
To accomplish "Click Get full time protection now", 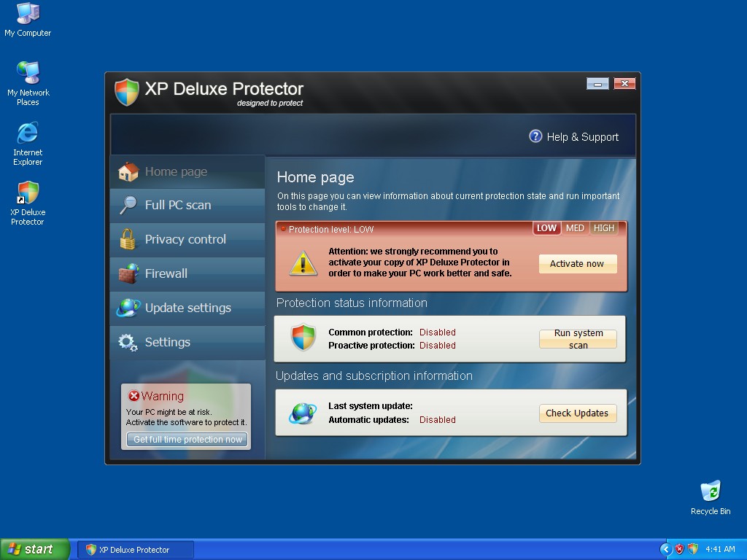I will 187,440.
